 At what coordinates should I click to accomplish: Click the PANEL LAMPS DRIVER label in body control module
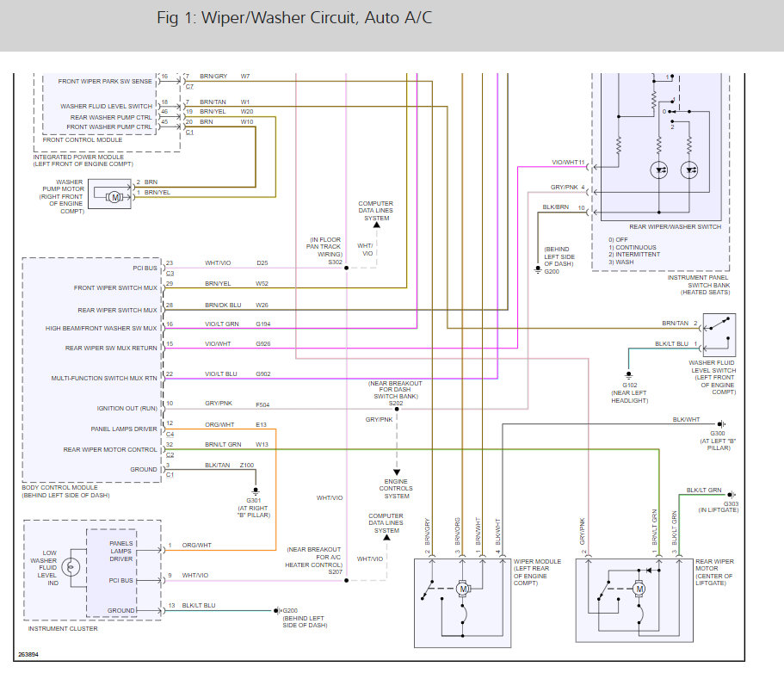(x=124, y=429)
